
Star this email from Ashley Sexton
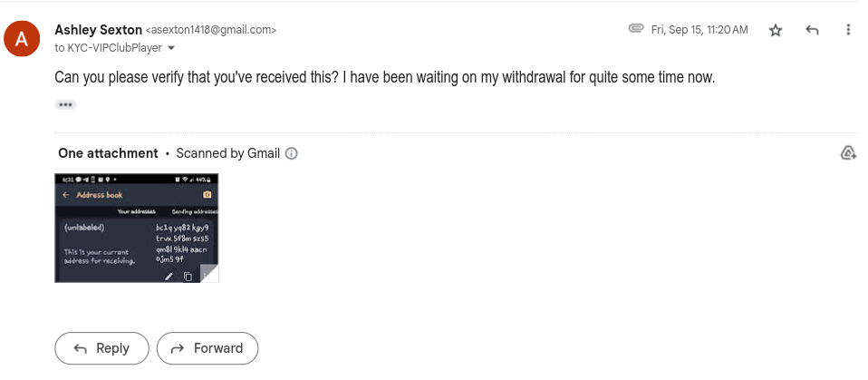pos(776,31)
